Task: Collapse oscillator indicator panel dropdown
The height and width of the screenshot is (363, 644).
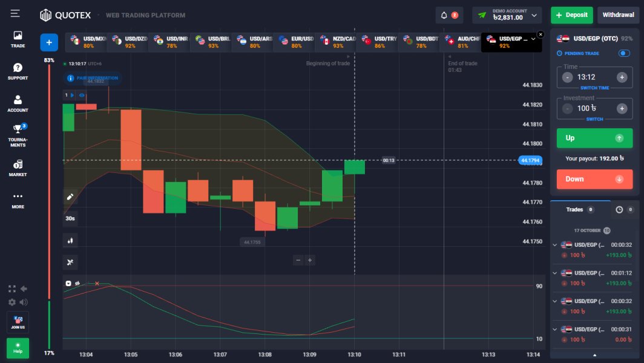Action: tap(68, 283)
